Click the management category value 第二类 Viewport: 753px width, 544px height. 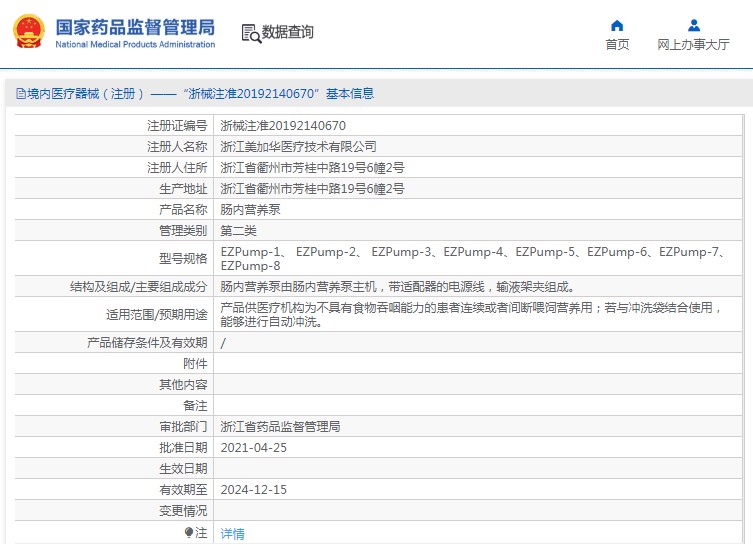pyautogui.click(x=238, y=230)
